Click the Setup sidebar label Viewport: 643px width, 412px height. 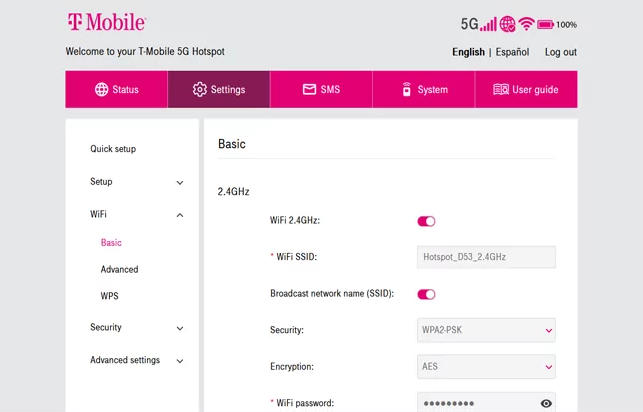[x=101, y=181]
